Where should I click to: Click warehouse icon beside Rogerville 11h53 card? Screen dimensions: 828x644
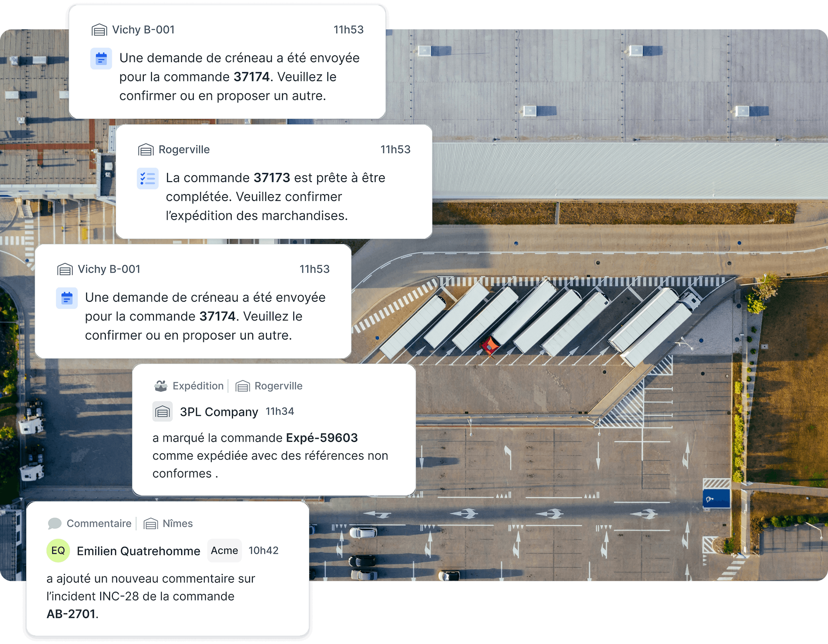(146, 149)
